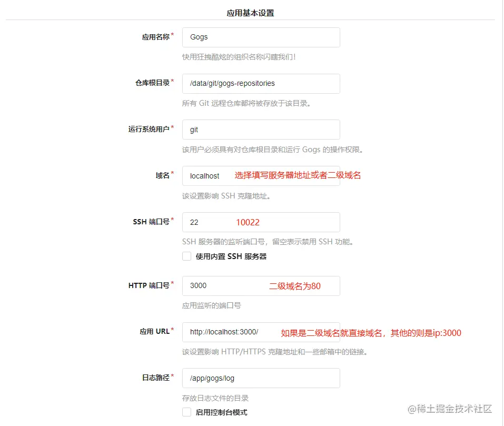The width and height of the screenshot is (504, 426).
Task: Click the 域名 field showing localhost
Action: [x=261, y=176]
